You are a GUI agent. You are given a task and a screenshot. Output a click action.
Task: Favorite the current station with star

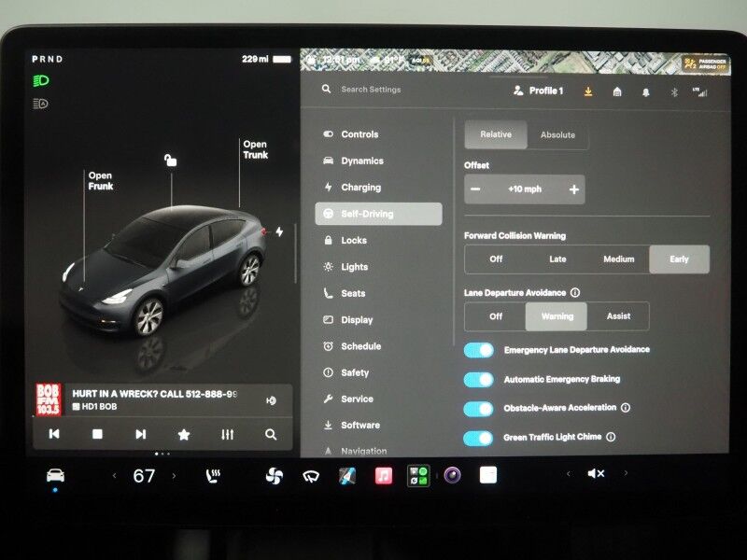(x=183, y=434)
